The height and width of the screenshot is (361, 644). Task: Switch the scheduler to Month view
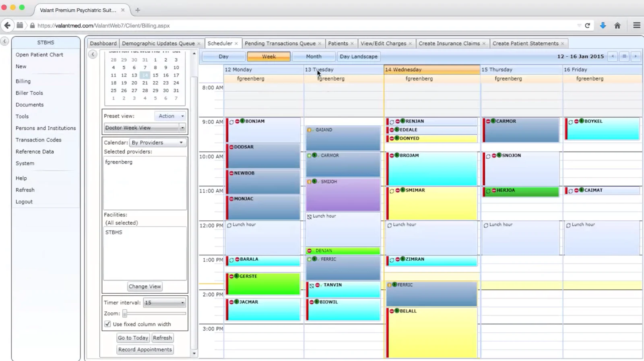point(314,56)
